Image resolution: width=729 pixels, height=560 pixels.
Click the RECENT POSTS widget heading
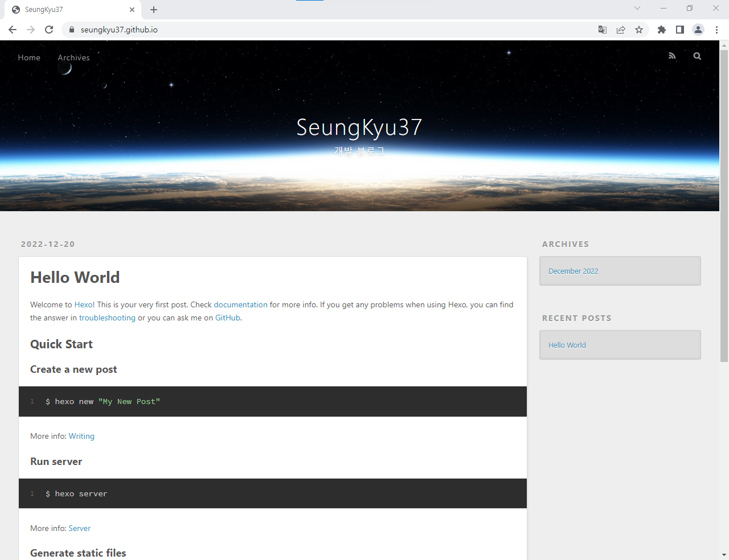point(576,318)
